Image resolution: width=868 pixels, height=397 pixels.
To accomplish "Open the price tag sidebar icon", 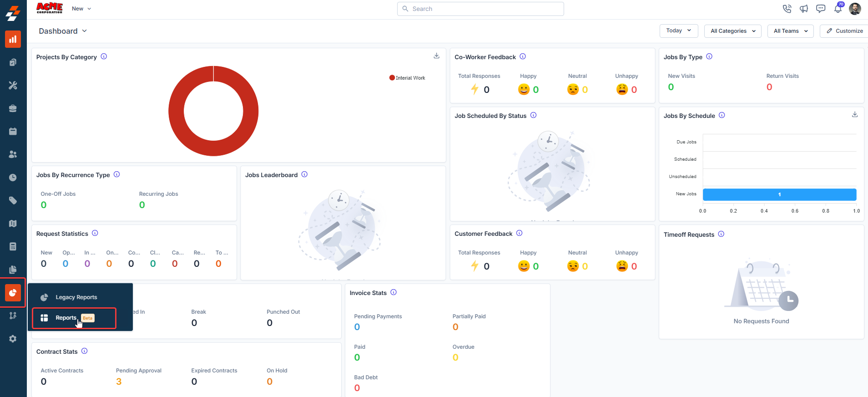I will coord(13,200).
